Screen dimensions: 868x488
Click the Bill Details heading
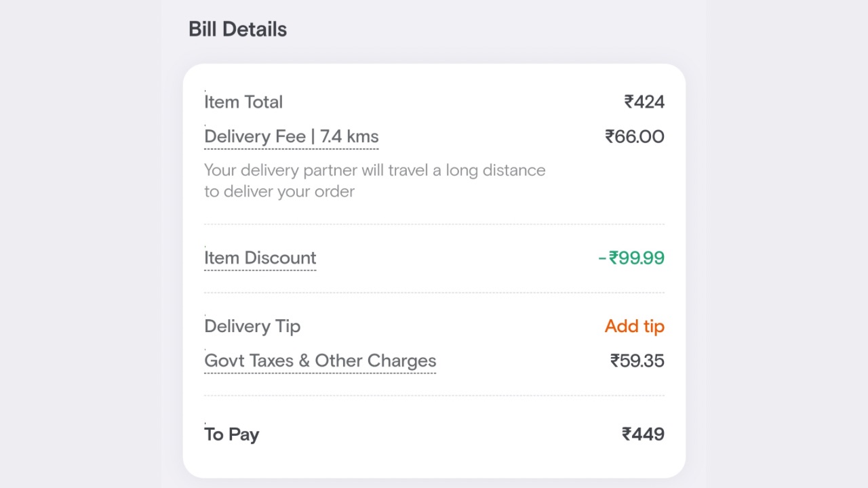tap(237, 29)
